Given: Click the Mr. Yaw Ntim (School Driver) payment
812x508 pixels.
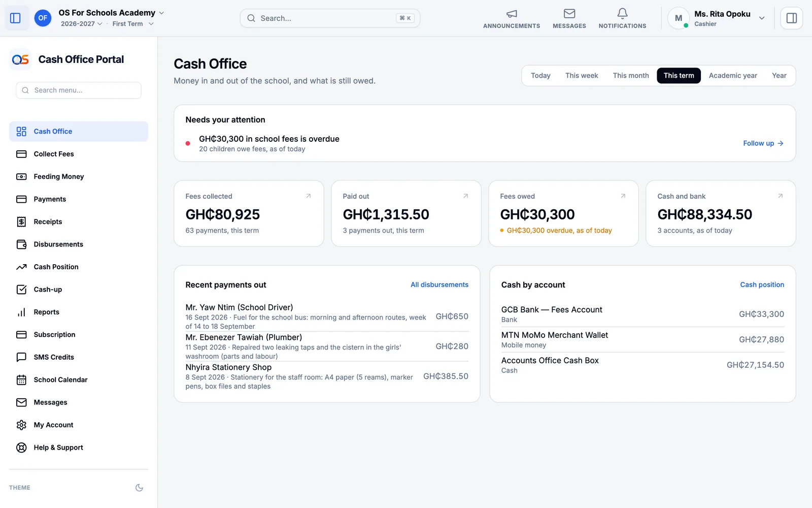Looking at the screenshot, I should click(327, 316).
